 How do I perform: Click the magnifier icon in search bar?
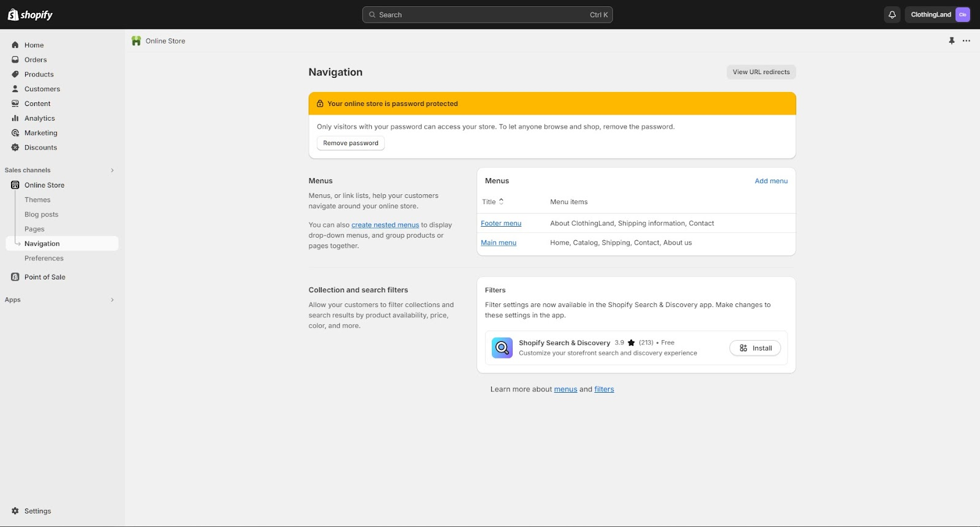[x=372, y=15]
